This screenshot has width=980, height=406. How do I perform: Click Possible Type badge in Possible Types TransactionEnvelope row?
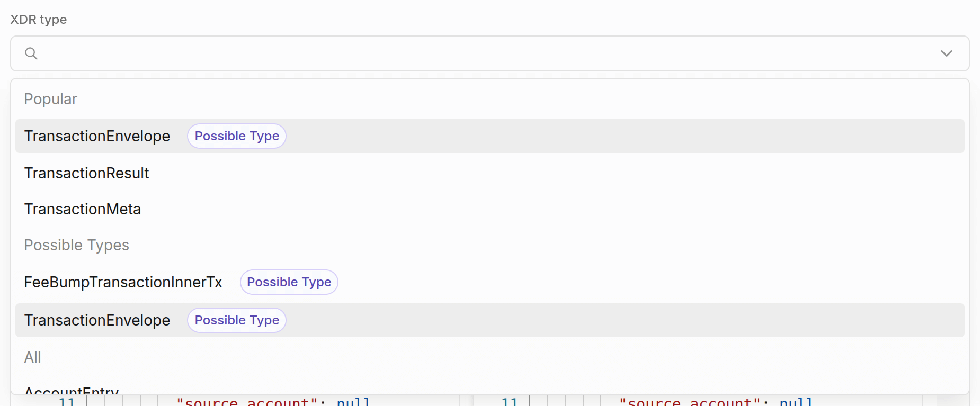tap(237, 320)
